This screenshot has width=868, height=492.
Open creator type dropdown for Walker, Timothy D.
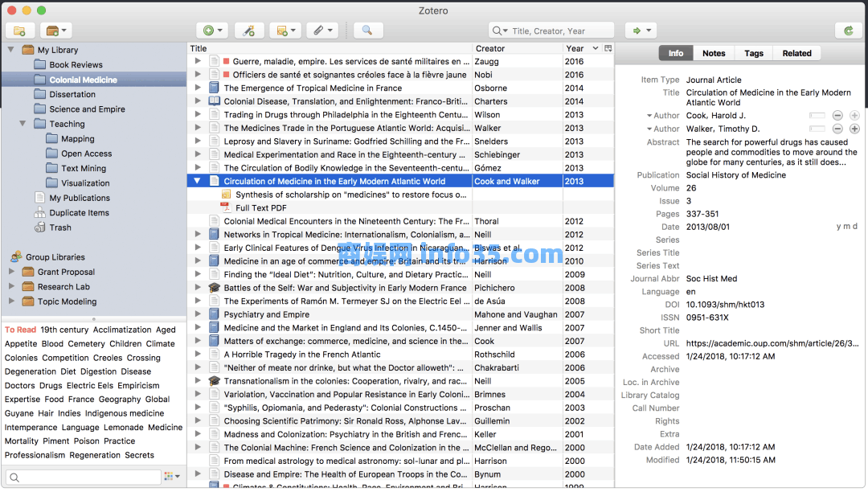(663, 129)
